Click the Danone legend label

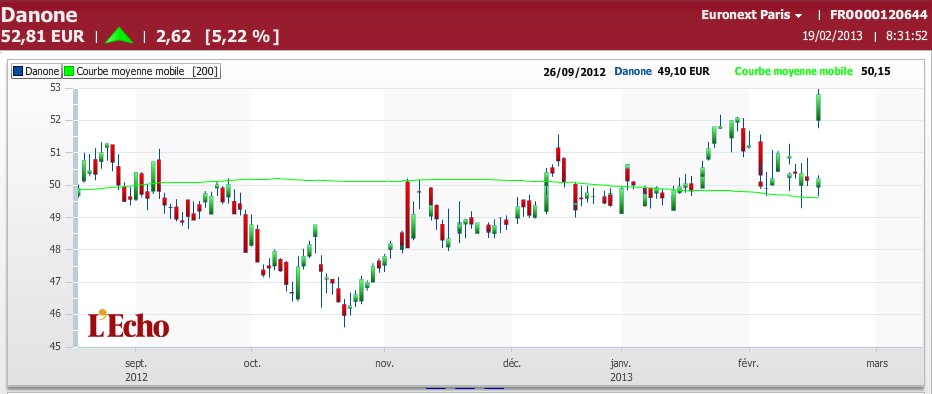click(x=42, y=71)
